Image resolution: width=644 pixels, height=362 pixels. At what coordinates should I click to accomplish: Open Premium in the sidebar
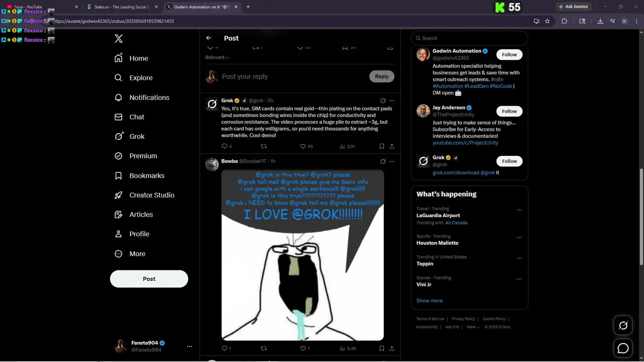[x=136, y=156]
